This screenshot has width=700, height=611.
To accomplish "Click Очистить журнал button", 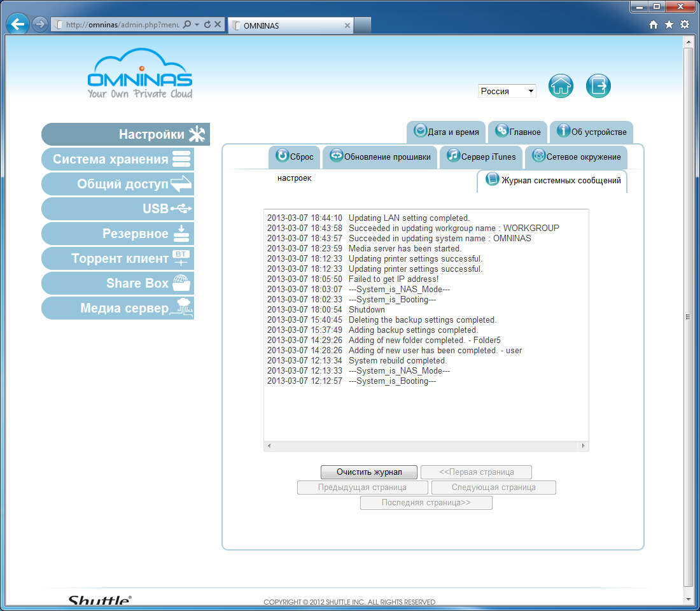I will coord(369,472).
